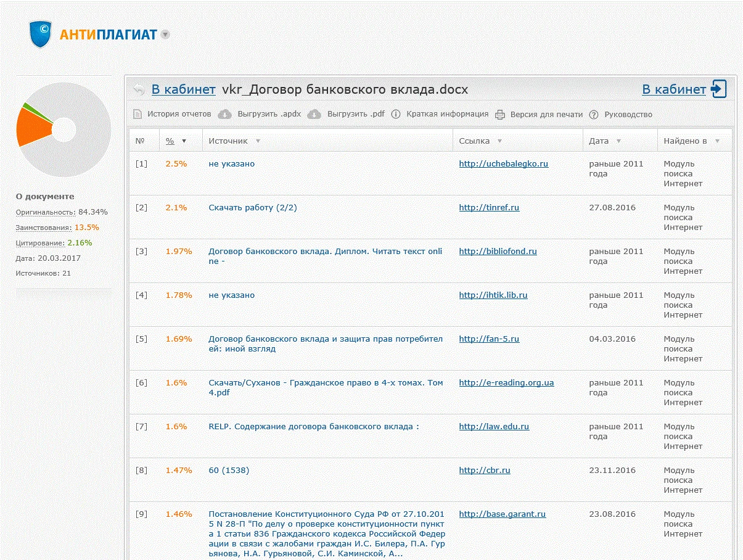
Task: Click the Antiplagiat shield logo icon
Action: 41,34
